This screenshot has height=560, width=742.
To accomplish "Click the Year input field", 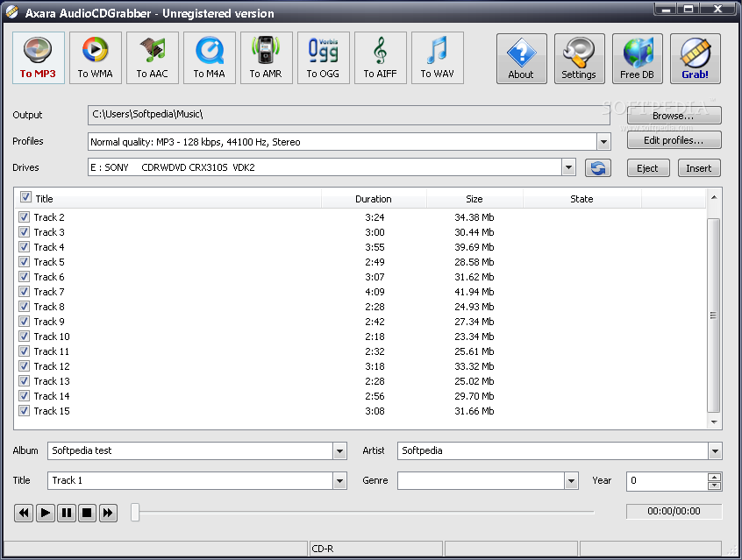I will pos(667,481).
